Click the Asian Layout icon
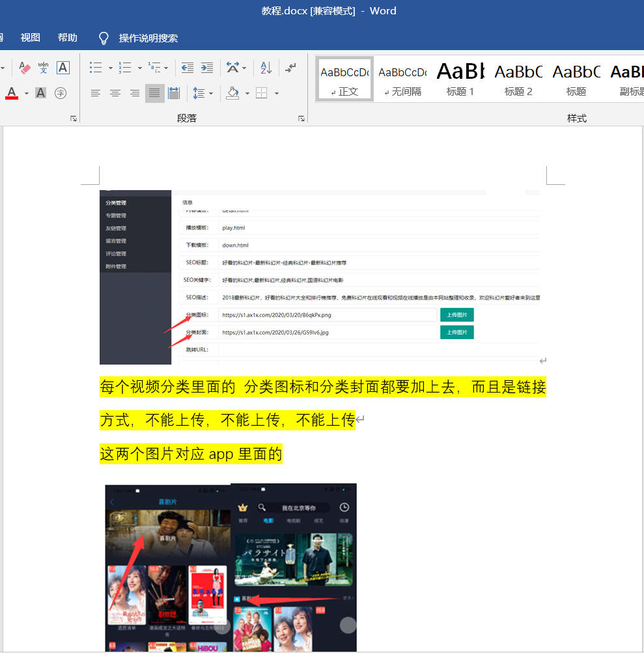This screenshot has width=644, height=653. tap(232, 68)
